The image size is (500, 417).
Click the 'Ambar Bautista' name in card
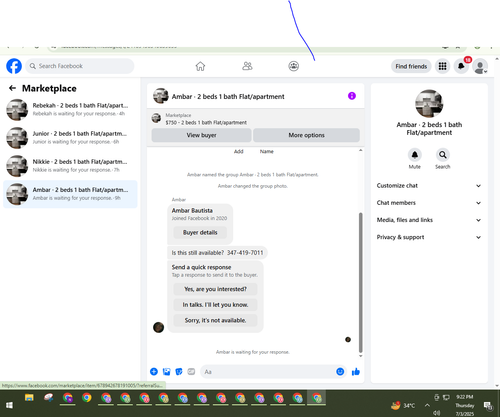click(192, 211)
